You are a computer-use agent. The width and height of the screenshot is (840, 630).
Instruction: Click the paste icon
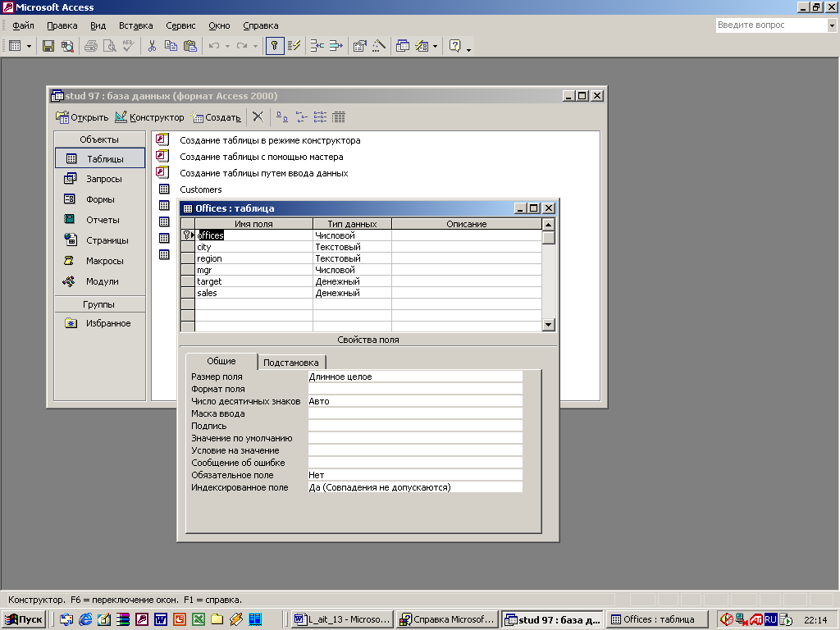190,46
